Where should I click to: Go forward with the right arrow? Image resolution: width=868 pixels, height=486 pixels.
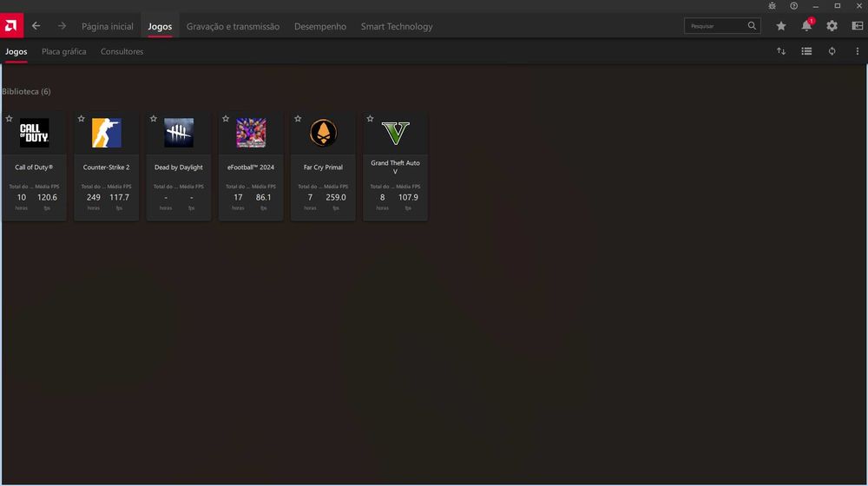click(62, 26)
